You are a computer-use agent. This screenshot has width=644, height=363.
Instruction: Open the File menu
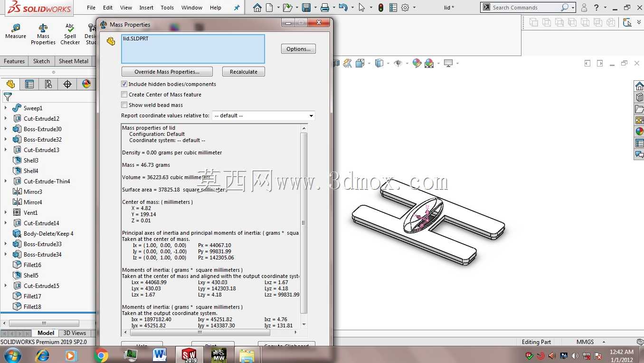(x=91, y=8)
